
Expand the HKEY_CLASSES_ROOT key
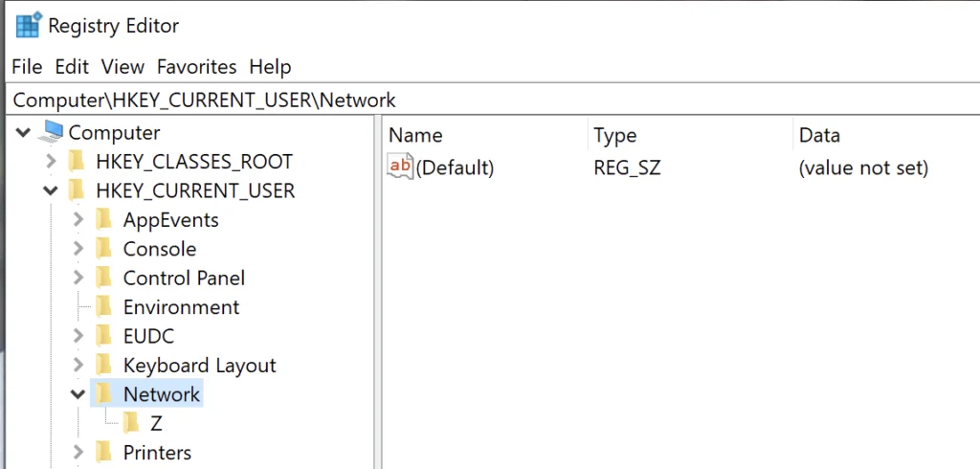tap(51, 162)
